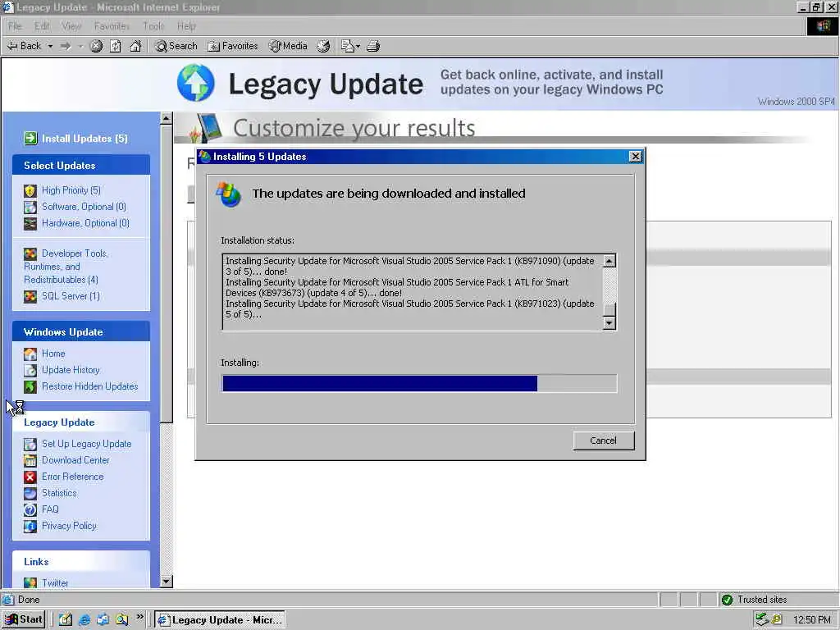
Task: Click the Download Center icon
Action: point(30,460)
